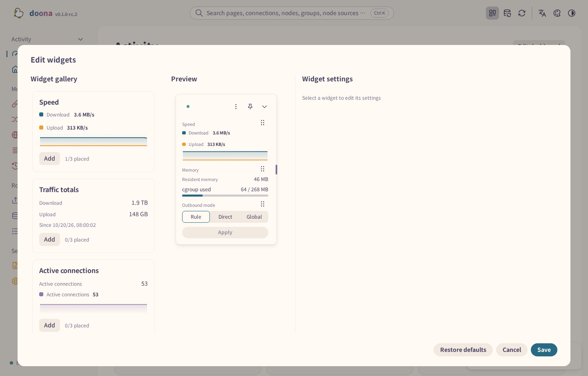Click the status dot in preview card header

click(x=188, y=107)
